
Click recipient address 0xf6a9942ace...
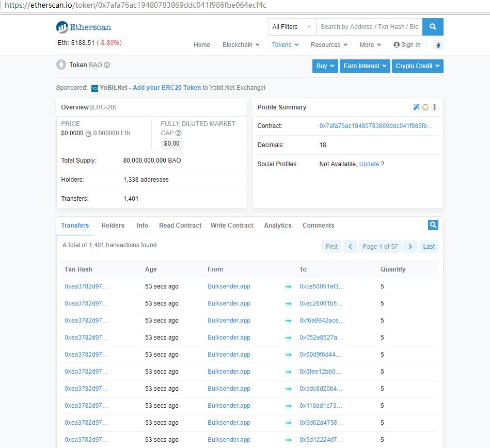tap(322, 321)
